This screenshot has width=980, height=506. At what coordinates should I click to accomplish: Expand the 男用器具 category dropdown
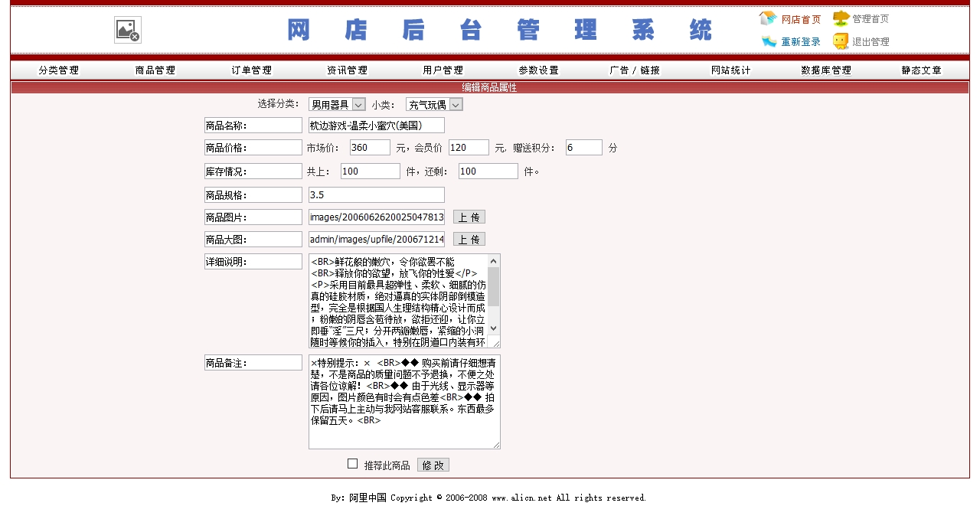pos(337,105)
